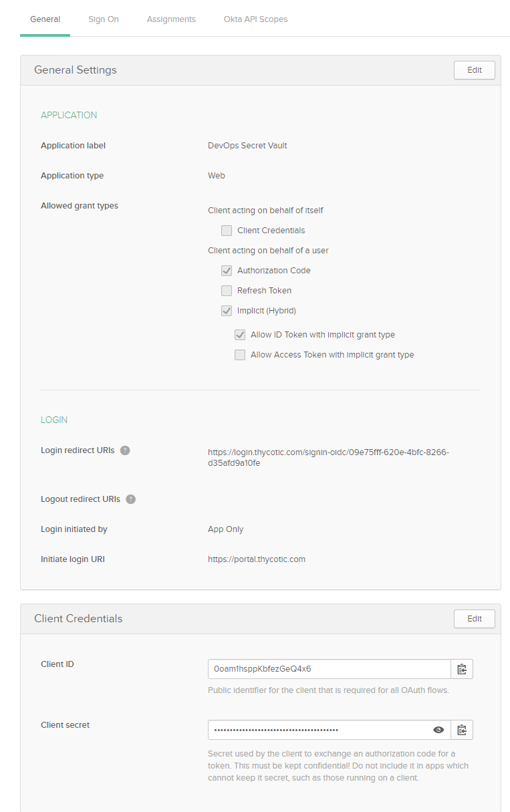
Task: Switch to the Sign On tab
Action: coord(104,19)
